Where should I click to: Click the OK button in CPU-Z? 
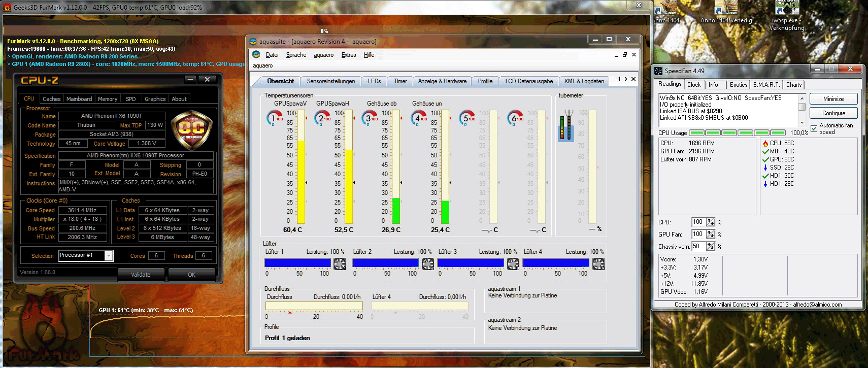pyautogui.click(x=191, y=275)
